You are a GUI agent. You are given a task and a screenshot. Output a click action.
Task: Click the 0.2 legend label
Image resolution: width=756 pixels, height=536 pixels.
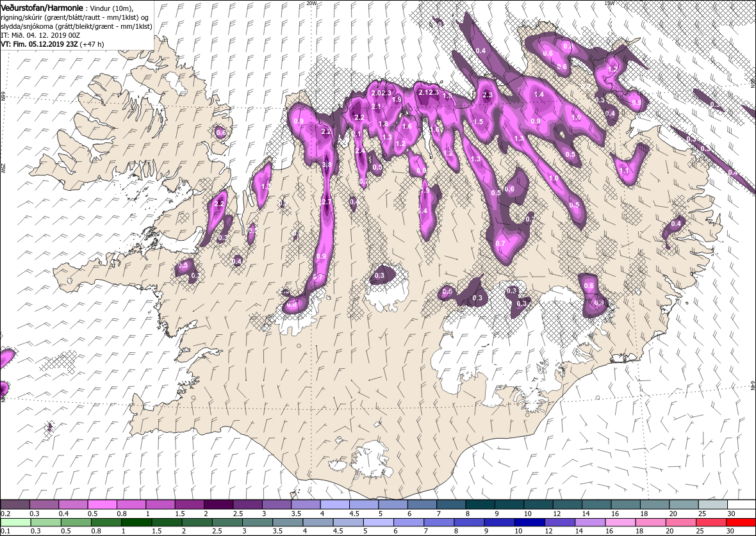(x=6, y=514)
